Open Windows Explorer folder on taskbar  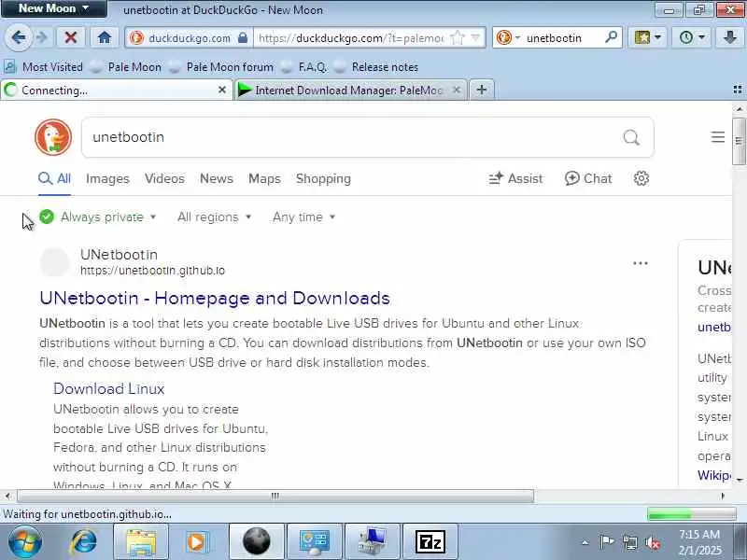[141, 542]
